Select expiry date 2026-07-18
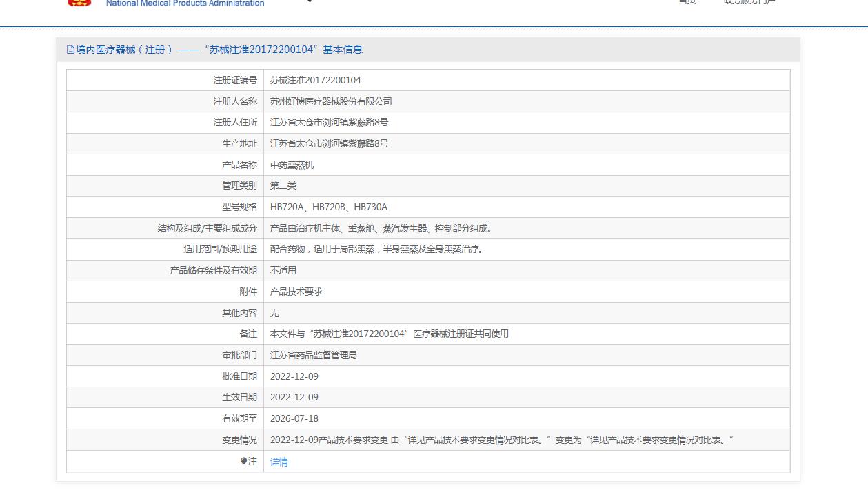 294,418
